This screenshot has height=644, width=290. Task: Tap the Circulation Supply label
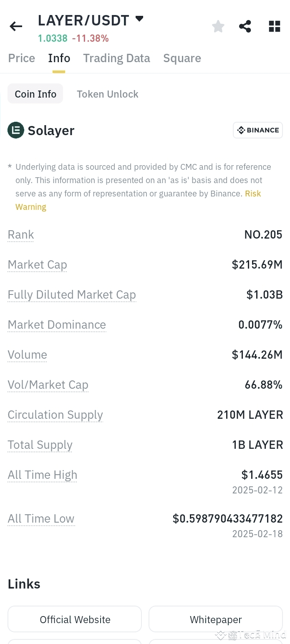tap(55, 415)
